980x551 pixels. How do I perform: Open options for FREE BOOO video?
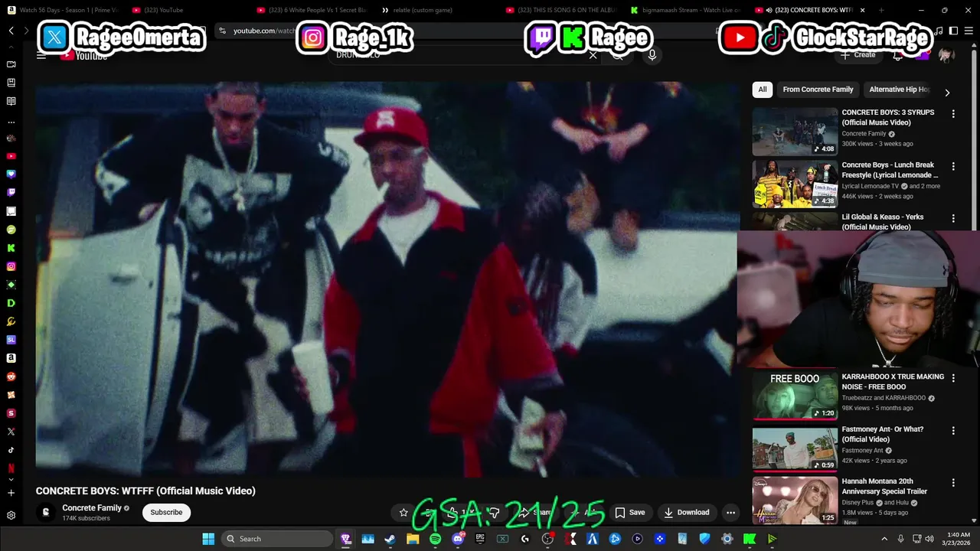click(953, 378)
